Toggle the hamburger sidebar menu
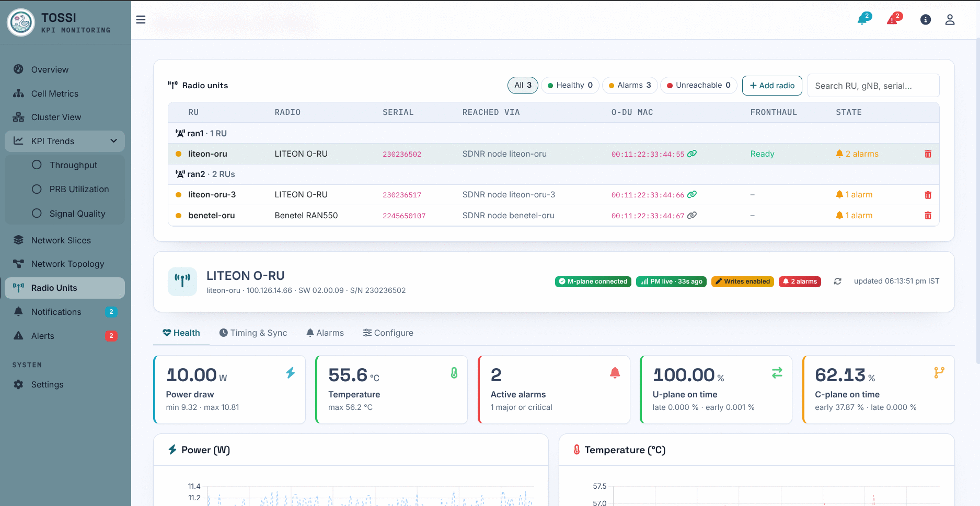Image resolution: width=980 pixels, height=506 pixels. (141, 20)
